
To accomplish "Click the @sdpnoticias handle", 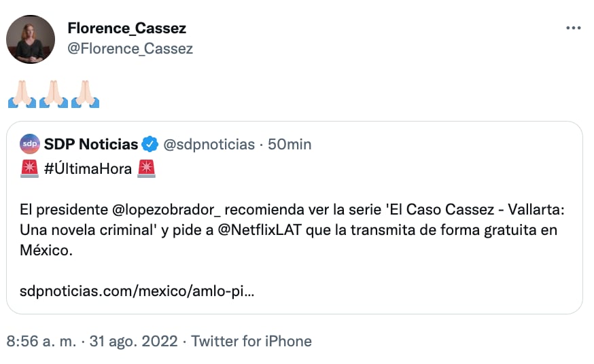I will (210, 144).
